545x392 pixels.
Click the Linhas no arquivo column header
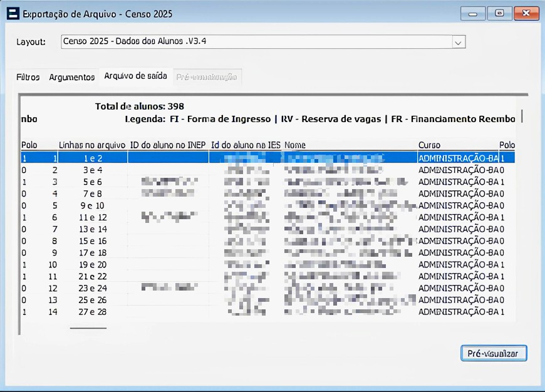coord(92,145)
